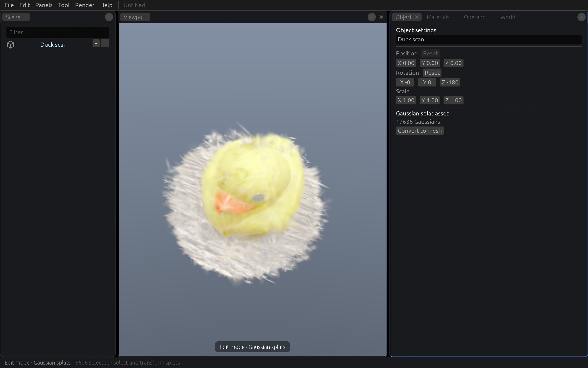Adjust Position Z 0.00 value
This screenshot has height=368, width=588.
(453, 63)
